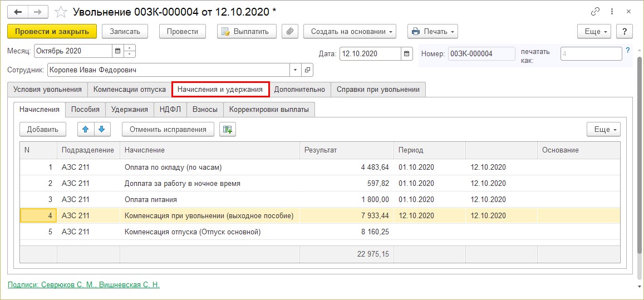The height and width of the screenshot is (300, 644).
Task: Click the Записать button
Action: click(125, 31)
